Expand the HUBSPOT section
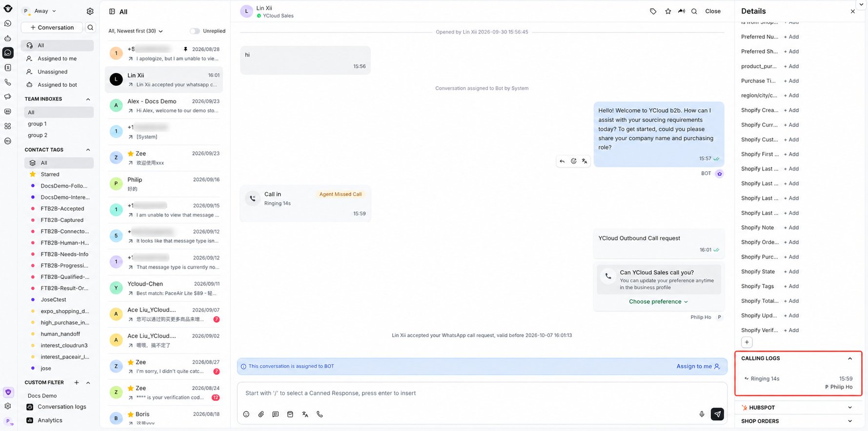This screenshot has height=431, width=868. tap(850, 408)
